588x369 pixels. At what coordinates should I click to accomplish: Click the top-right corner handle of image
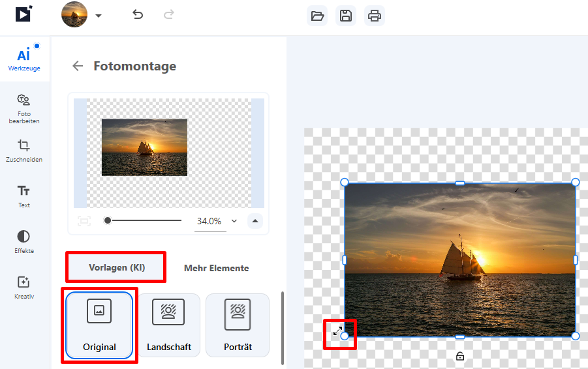pos(575,183)
